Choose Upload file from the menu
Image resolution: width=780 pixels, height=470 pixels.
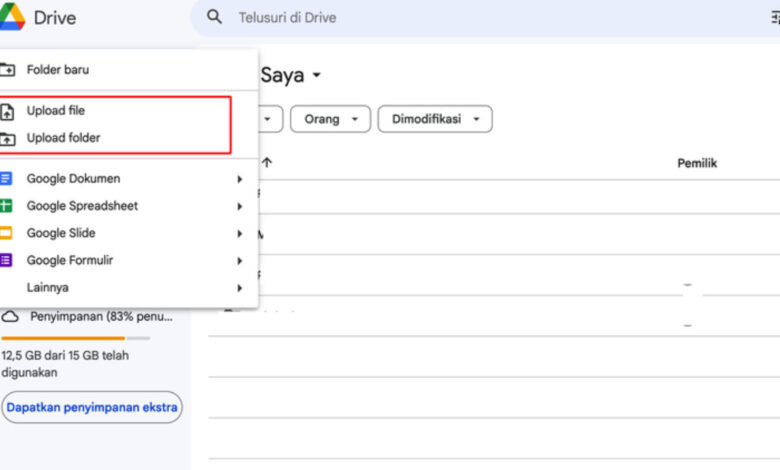(55, 111)
